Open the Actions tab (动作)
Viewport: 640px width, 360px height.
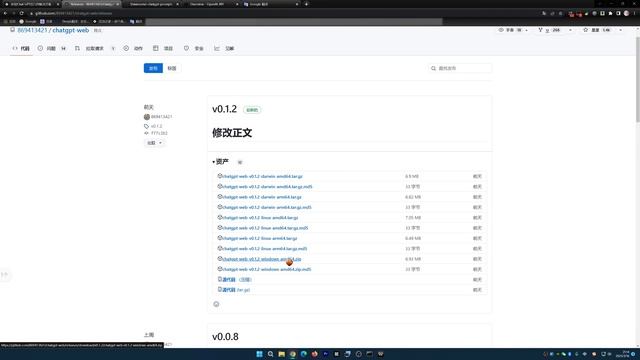pyautogui.click(x=133, y=48)
